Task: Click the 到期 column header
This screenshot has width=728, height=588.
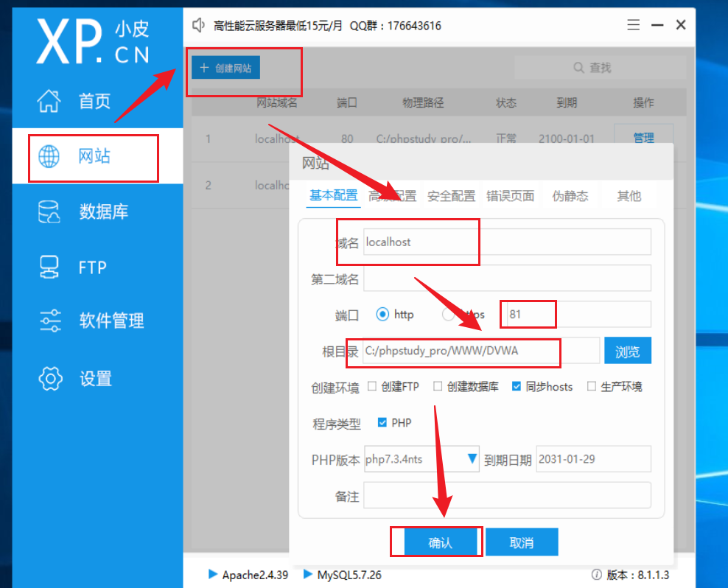Action: (x=567, y=102)
